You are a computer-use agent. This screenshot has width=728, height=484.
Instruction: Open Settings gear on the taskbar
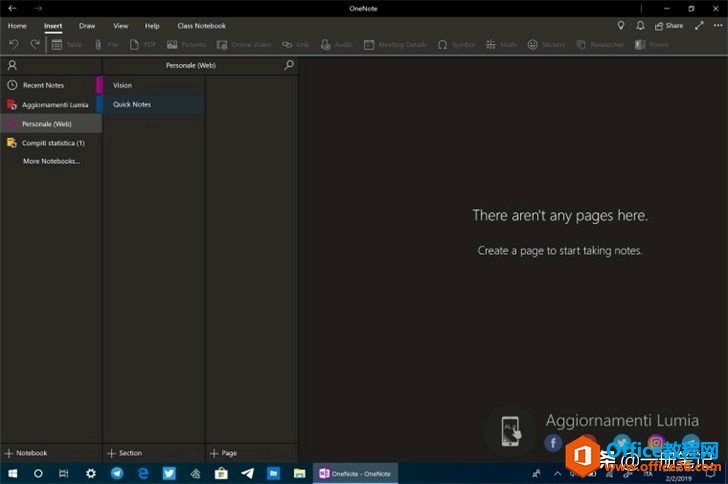point(91,473)
